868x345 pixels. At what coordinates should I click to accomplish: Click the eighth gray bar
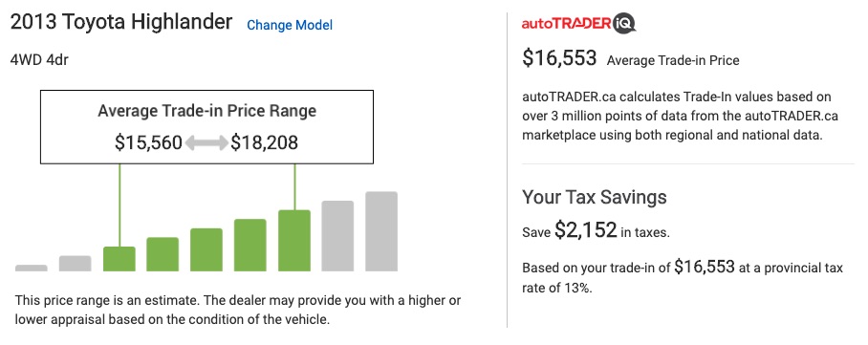(337, 236)
